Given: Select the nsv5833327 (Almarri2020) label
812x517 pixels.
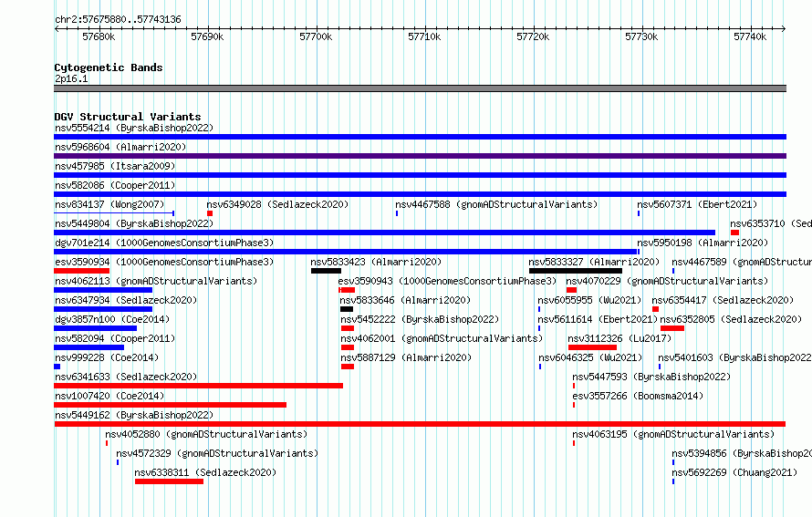Looking at the screenshot, I should pos(594,262).
